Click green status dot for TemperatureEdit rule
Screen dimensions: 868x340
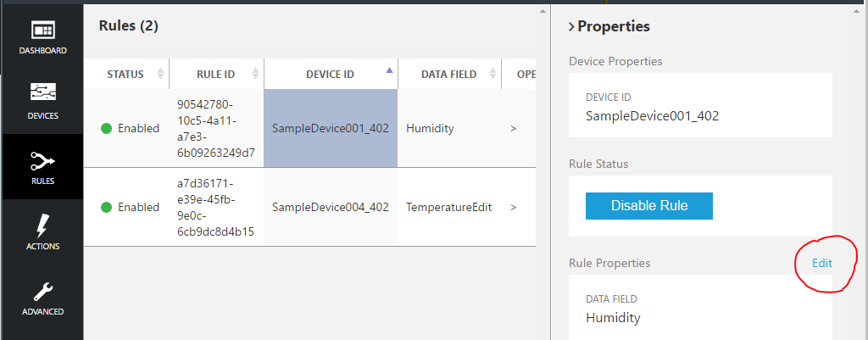pos(107,207)
